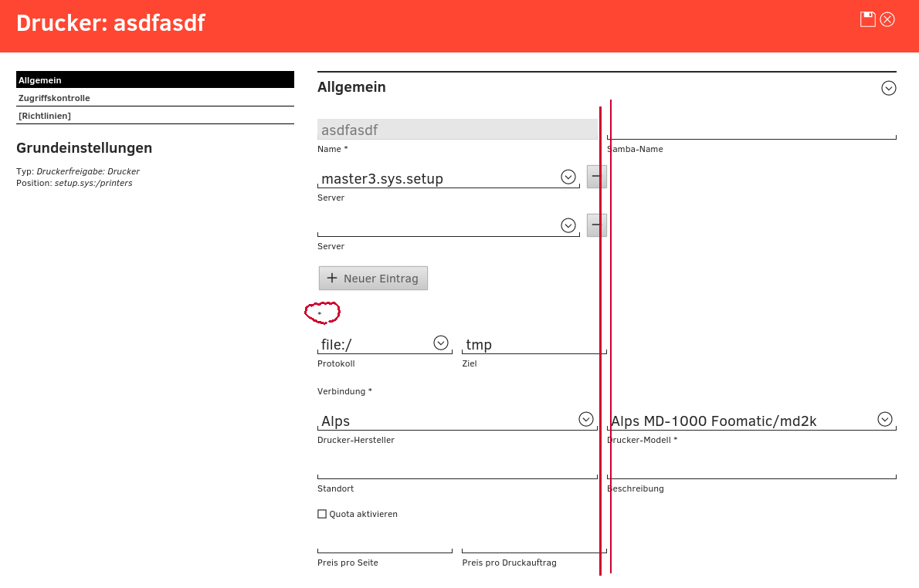Enable the Quota aktivieren checkbox

coord(322,514)
